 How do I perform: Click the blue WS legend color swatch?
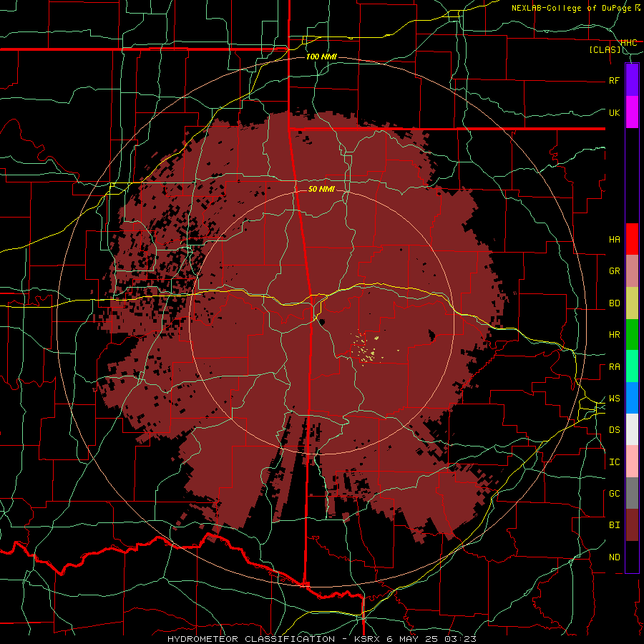pyautogui.click(x=632, y=398)
